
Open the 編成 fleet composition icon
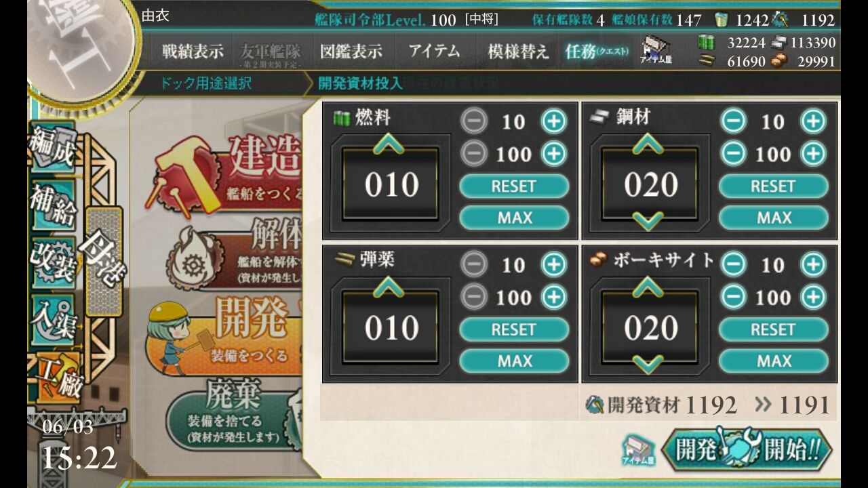(x=52, y=146)
